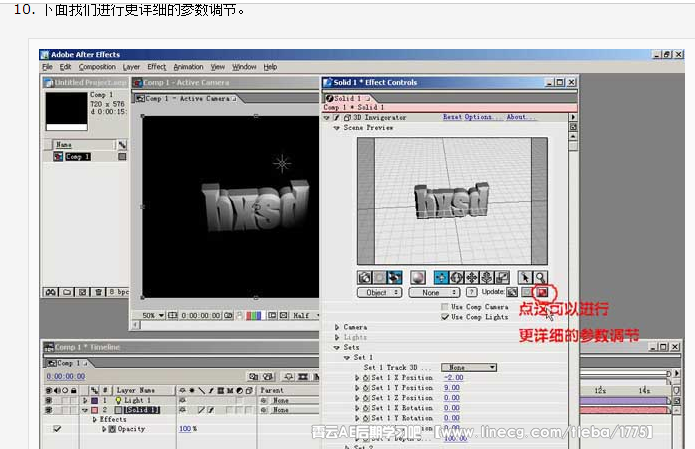
Task: Click the sphere material icon
Action: click(418, 277)
